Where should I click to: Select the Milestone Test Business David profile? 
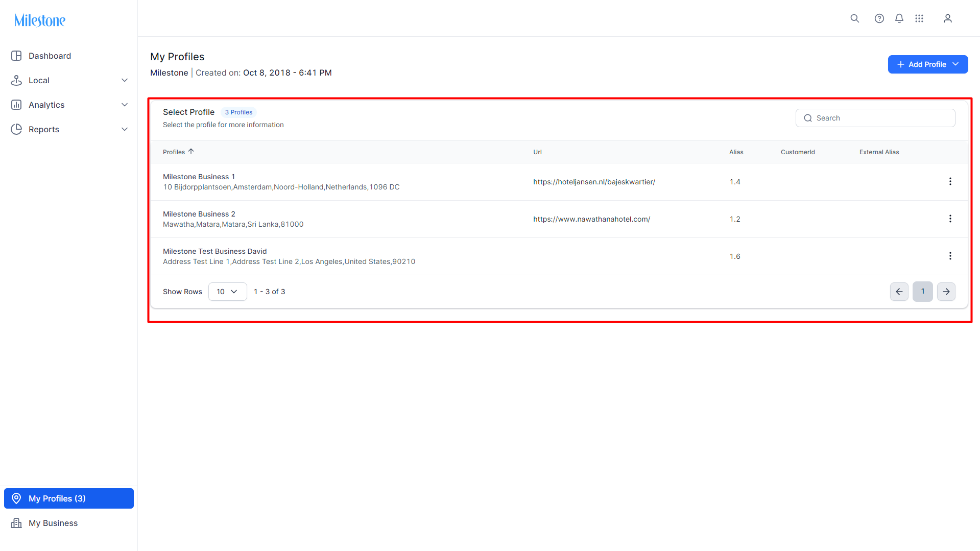pyautogui.click(x=214, y=251)
